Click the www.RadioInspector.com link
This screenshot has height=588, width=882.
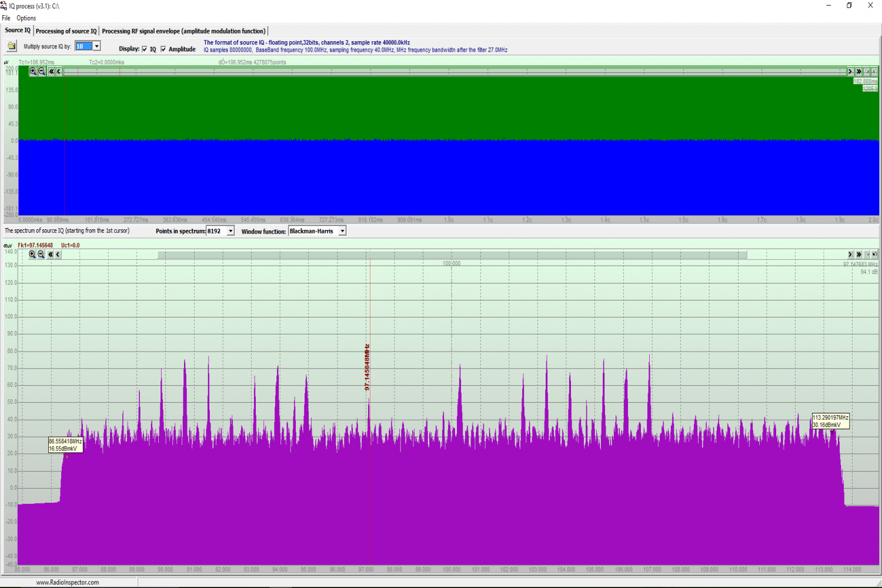point(68,582)
